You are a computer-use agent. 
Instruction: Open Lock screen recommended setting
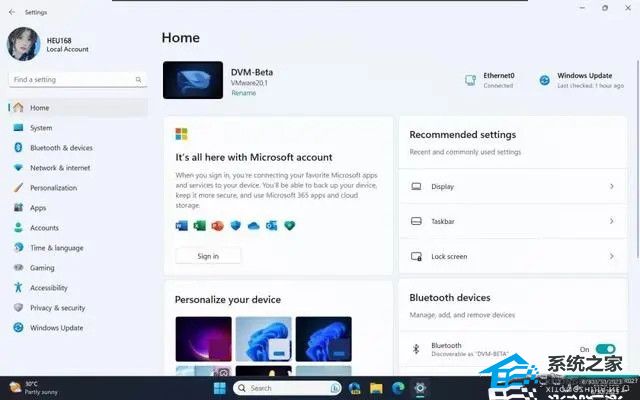[513, 256]
